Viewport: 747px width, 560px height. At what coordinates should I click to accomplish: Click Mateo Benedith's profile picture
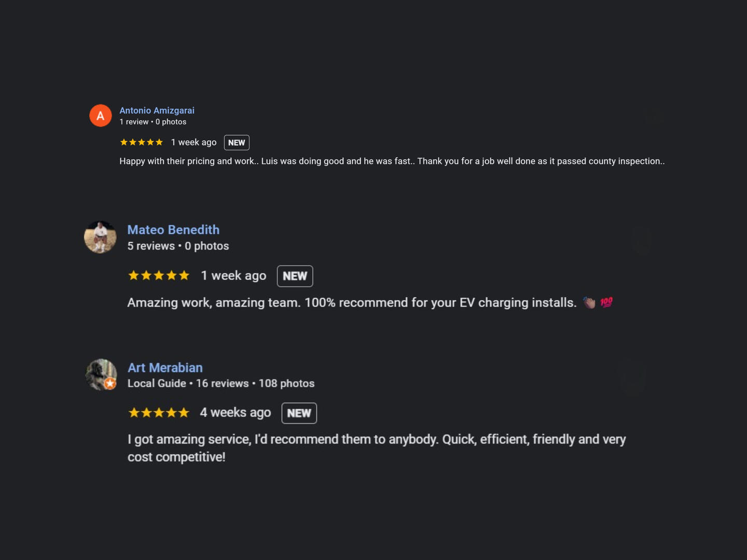tap(101, 236)
